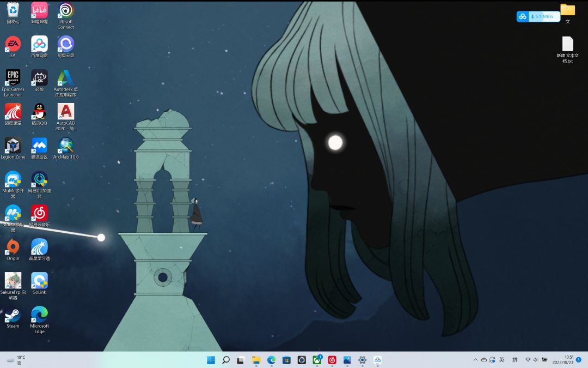Image resolution: width=588 pixels, height=368 pixels.
Task: Open Origin desktop shortcut
Action: [13, 250]
